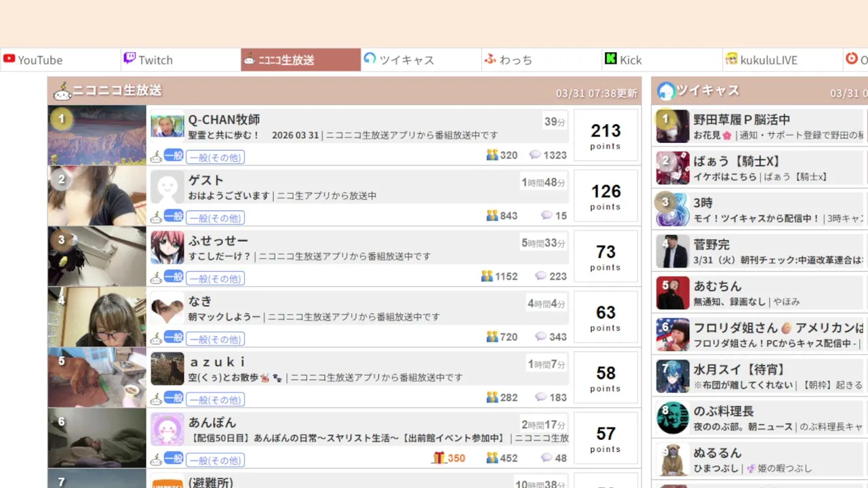Open ａｚｕｋｉ channel name link

tap(217, 362)
